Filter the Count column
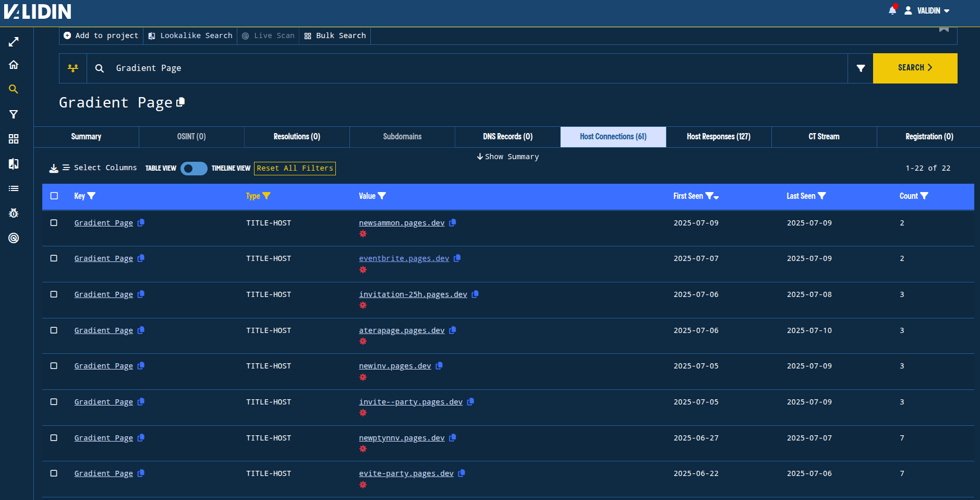The image size is (980, 500). point(924,196)
